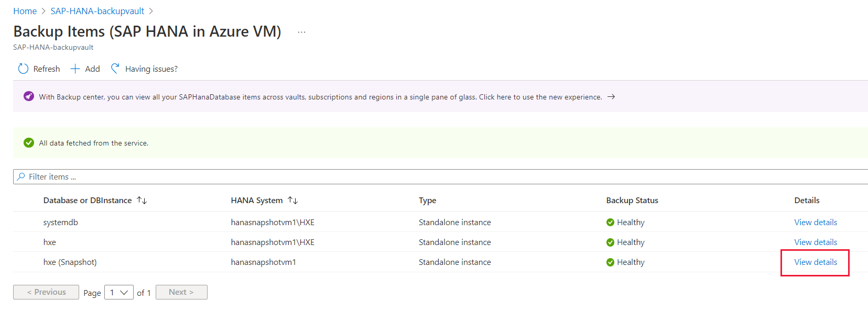This screenshot has height=311, width=868.
Task: Select the systemdb database cell
Action: pyautogui.click(x=61, y=222)
